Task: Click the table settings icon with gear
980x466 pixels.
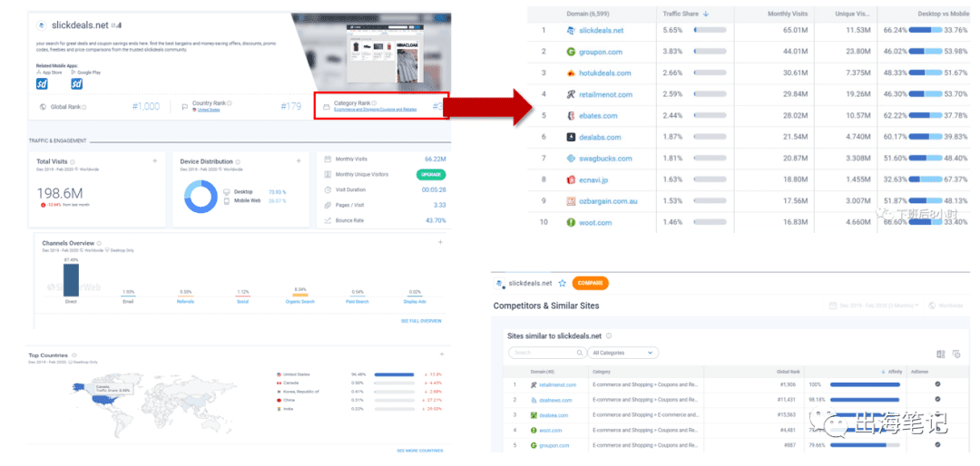Action: 956,354
